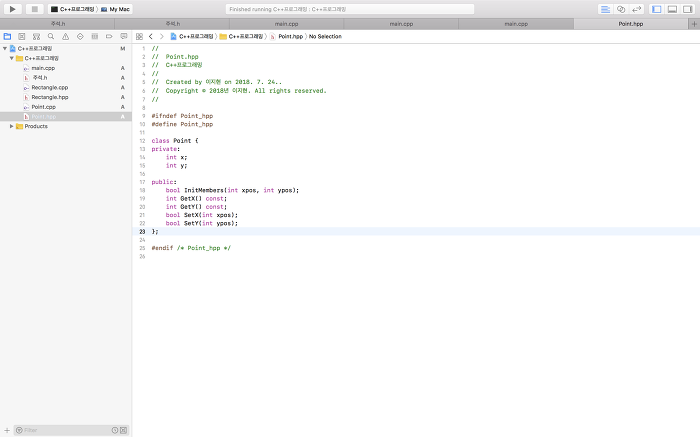The width and height of the screenshot is (700, 437).
Task: Open the Debug navigator
Action: (x=95, y=36)
